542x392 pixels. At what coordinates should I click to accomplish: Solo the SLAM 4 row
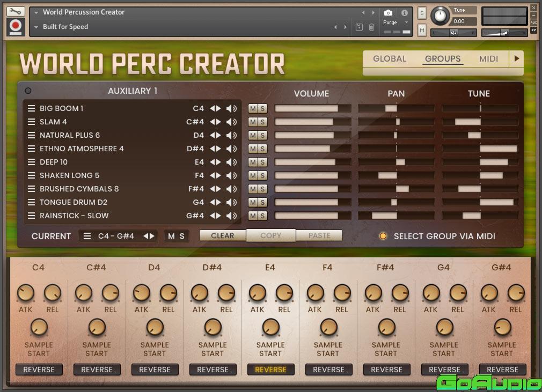263,122
